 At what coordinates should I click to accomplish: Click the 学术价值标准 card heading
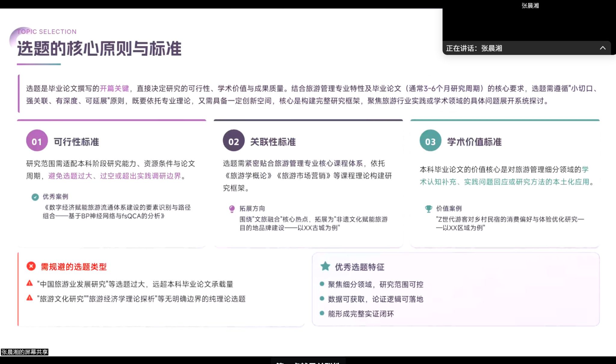(x=474, y=142)
